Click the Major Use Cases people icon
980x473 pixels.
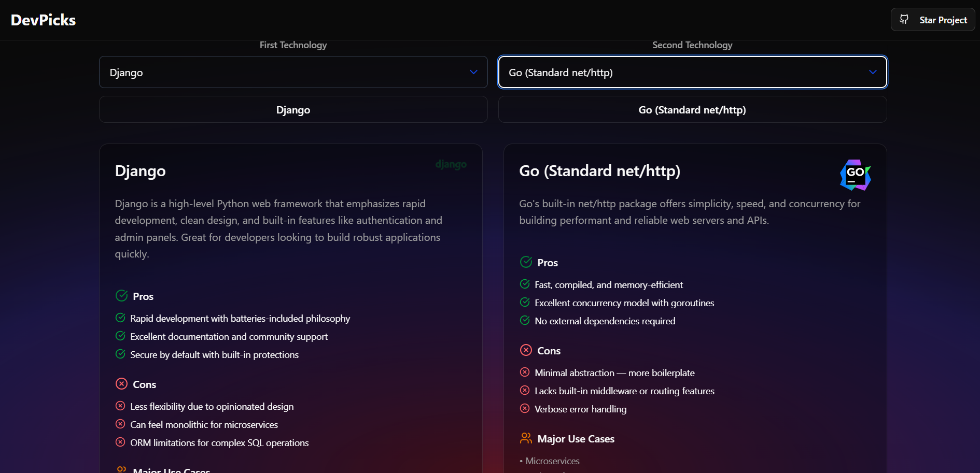click(x=526, y=438)
